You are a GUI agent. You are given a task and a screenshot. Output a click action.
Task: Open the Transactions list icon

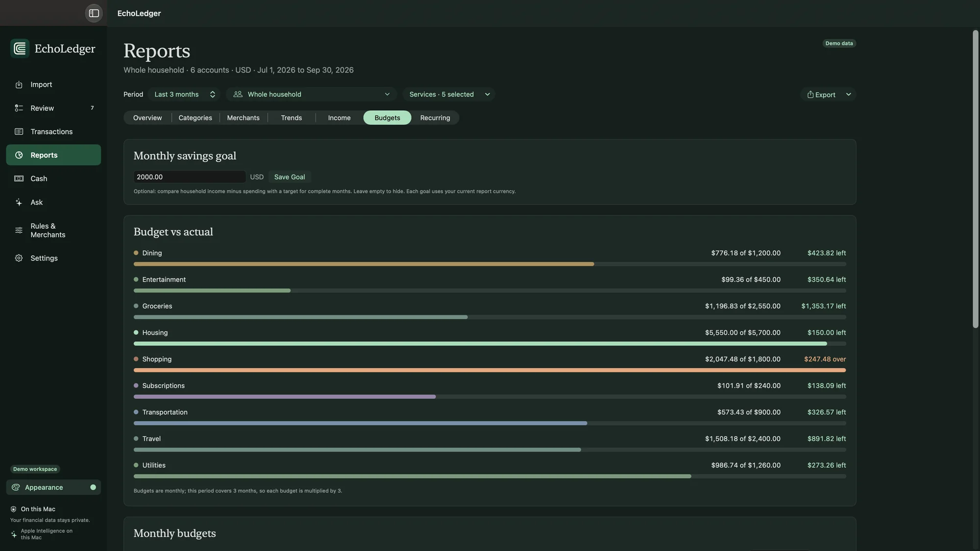click(19, 132)
